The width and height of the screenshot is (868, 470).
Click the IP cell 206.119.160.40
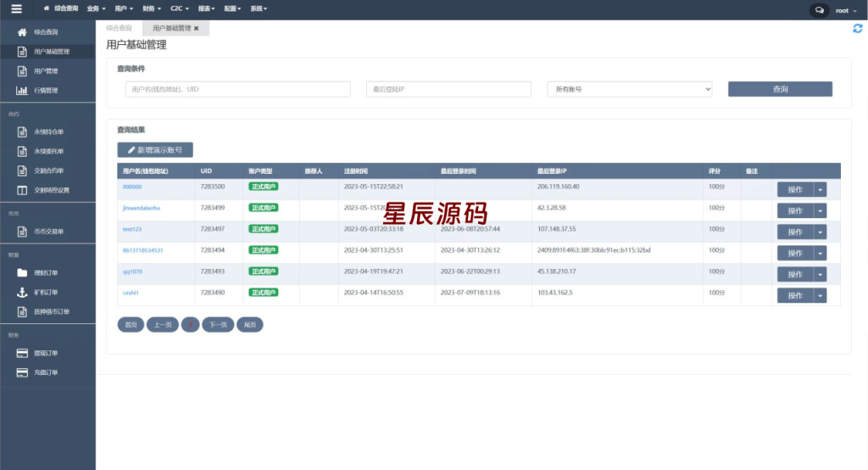tap(558, 187)
